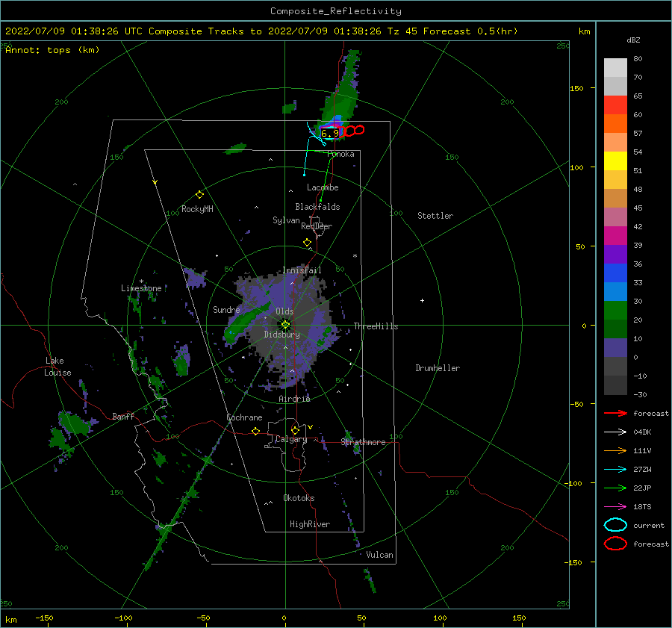This screenshot has height=628, width=672.
Task: Select the orange 111V arrow legend icon
Action: pyautogui.click(x=615, y=450)
